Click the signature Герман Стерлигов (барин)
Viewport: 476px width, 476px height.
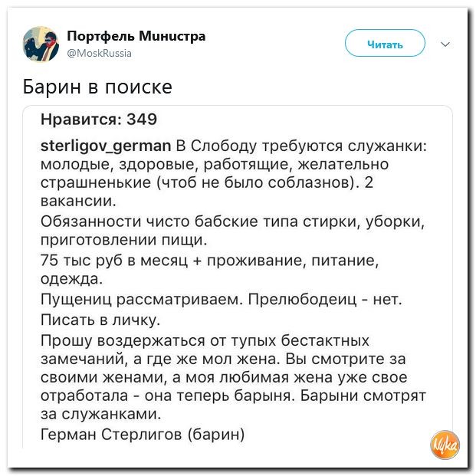tap(143, 435)
